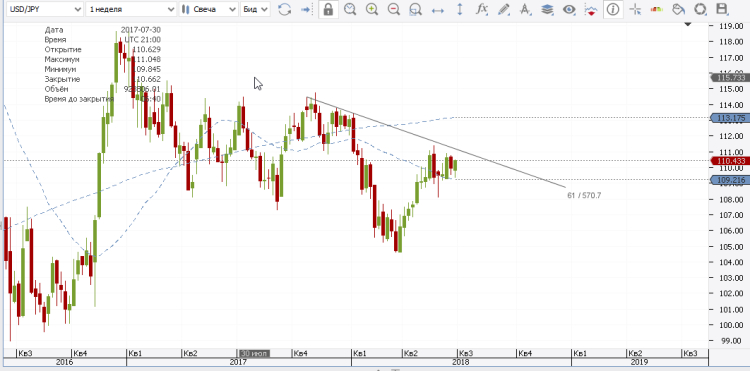Click the zoom out magnifier
Screen dimensions: 750x371
394,9
